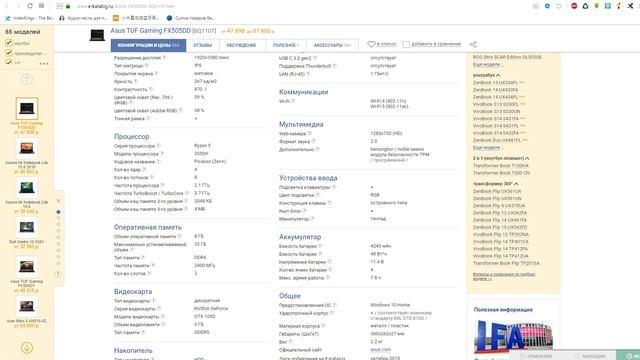Open the Полезное tab
The height and width of the screenshot is (360, 640).
(286, 45)
